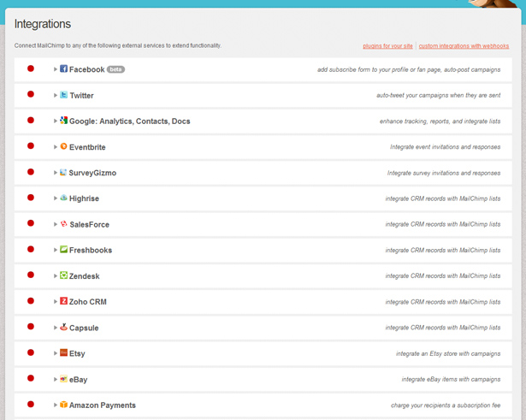Click 'integrate an Etsy store with campaigns' text
This screenshot has width=526, height=420.
(448, 353)
